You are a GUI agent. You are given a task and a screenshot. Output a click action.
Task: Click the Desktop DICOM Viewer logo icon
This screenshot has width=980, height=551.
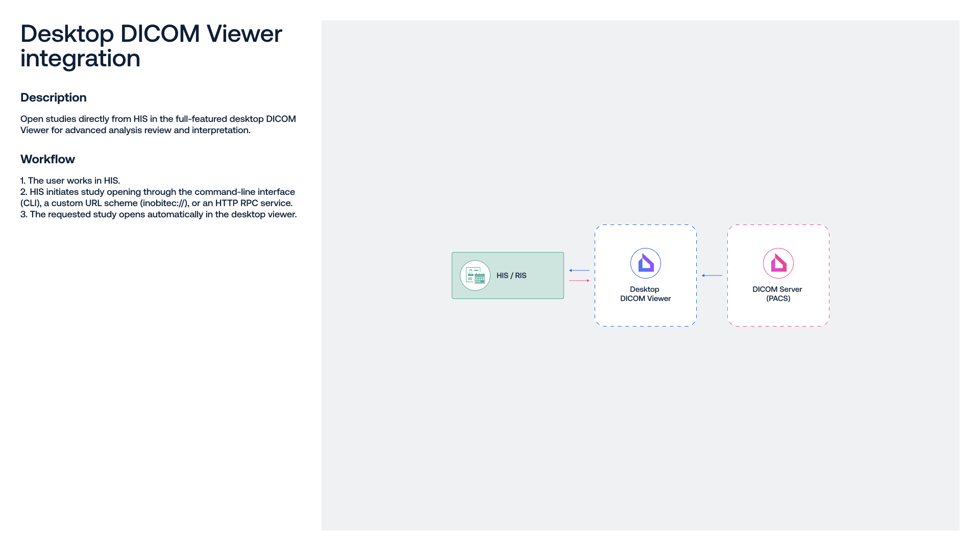tap(646, 263)
